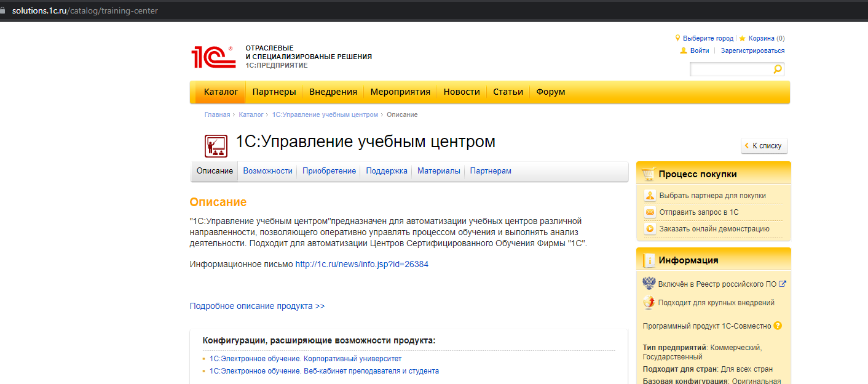Click Каталог in breadcrumbs
Viewport: 868px width, 384px height.
tap(251, 114)
